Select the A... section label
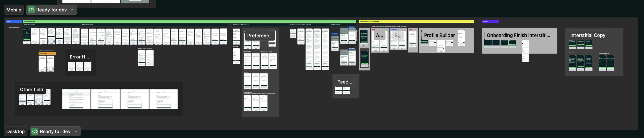This screenshot has height=138, width=644. (x=379, y=35)
